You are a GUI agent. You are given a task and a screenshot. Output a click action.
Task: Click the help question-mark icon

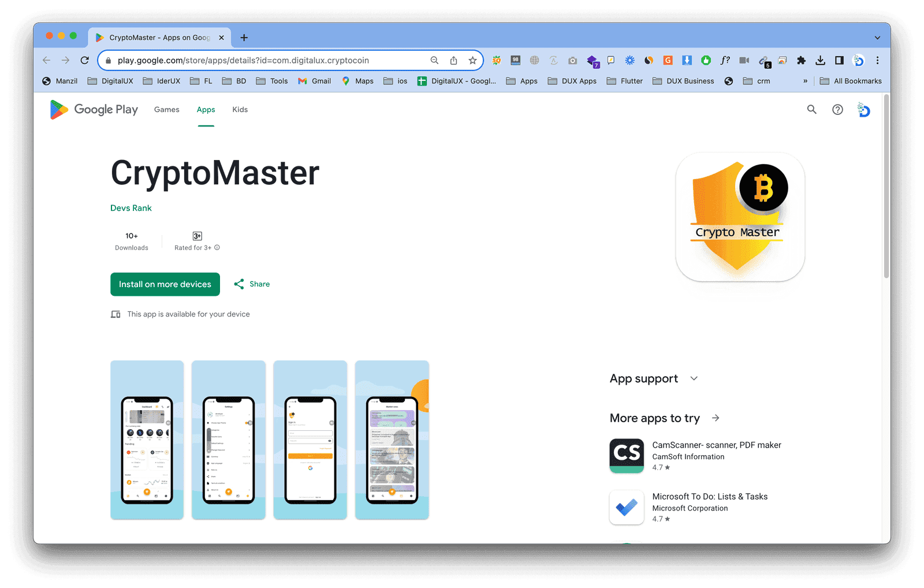(x=837, y=109)
